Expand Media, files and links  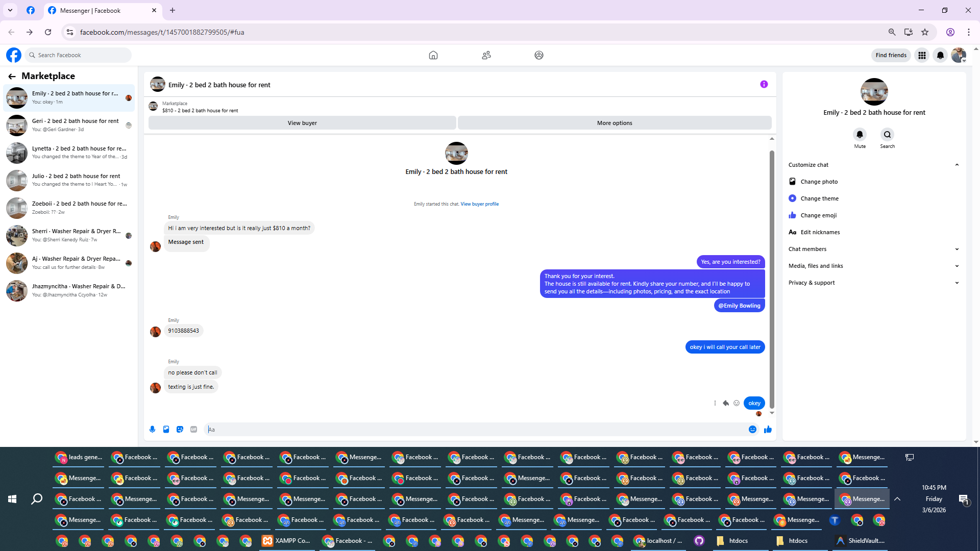957,266
